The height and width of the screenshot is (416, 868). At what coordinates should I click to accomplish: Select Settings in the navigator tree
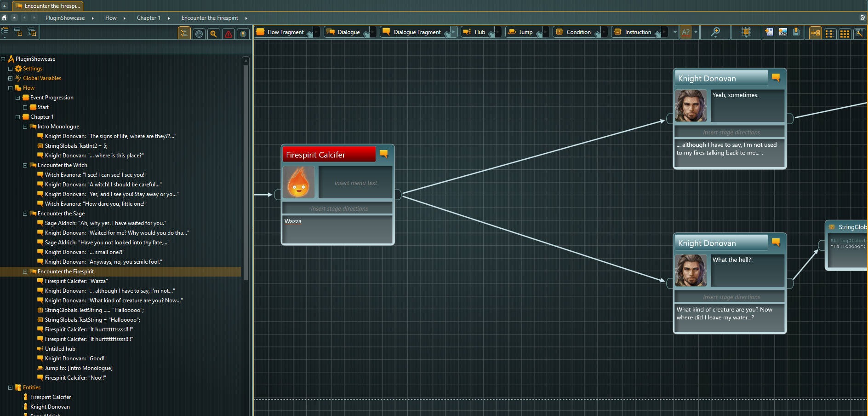32,69
